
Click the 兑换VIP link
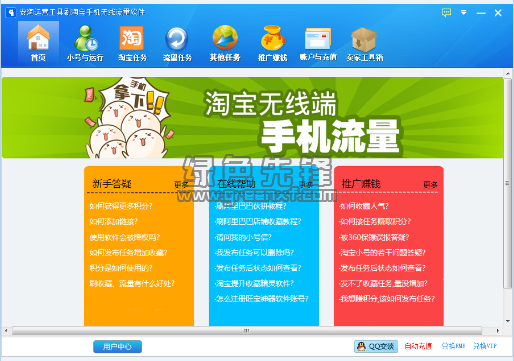coord(485,346)
